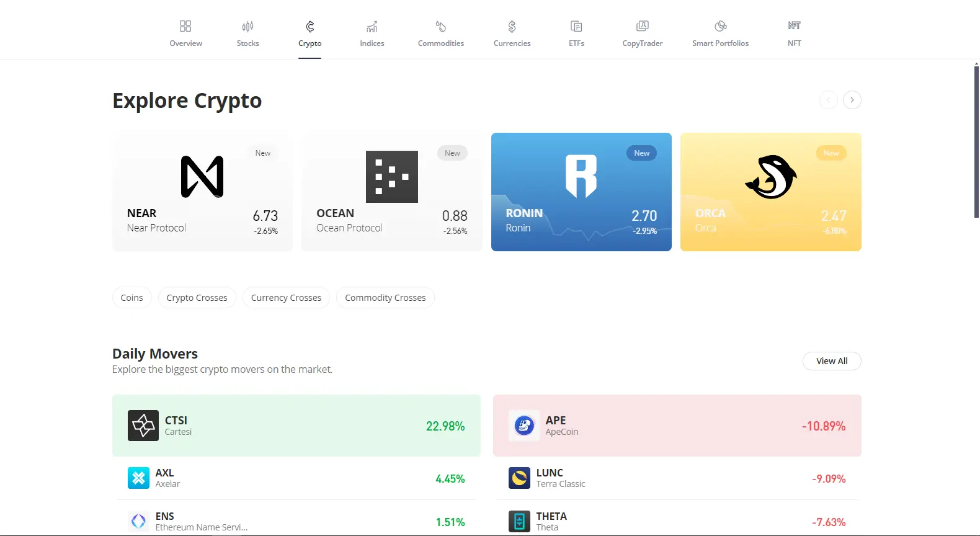Open the NEAR card name text
Screen dimensions: 980x536
click(141, 213)
